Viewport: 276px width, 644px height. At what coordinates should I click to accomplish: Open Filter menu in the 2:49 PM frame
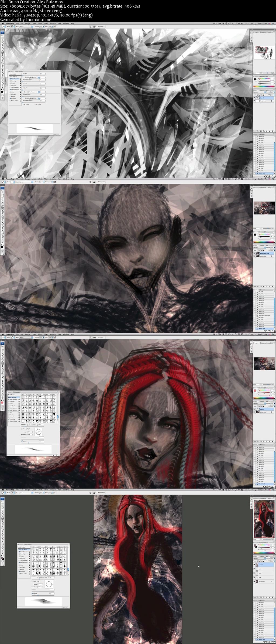pyautogui.click(x=46, y=23)
